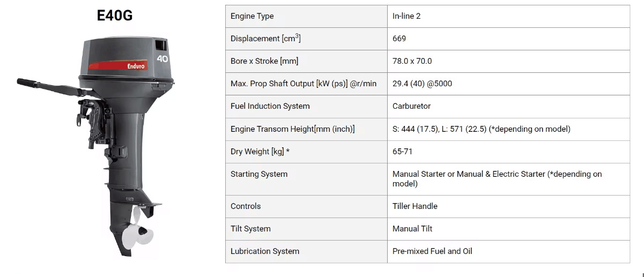Click the E40G model heading
The height and width of the screenshot is (277, 644).
pos(115,16)
